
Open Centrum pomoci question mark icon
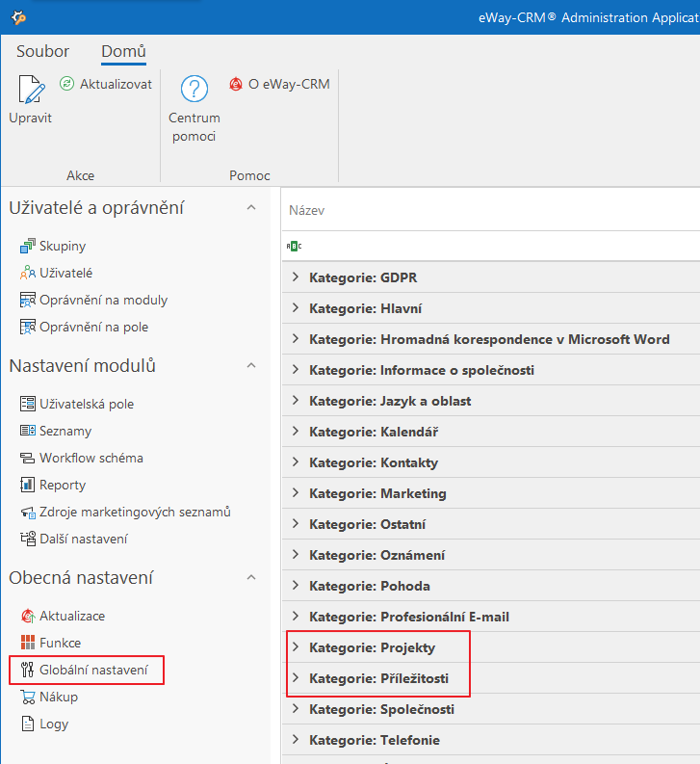pos(194,89)
